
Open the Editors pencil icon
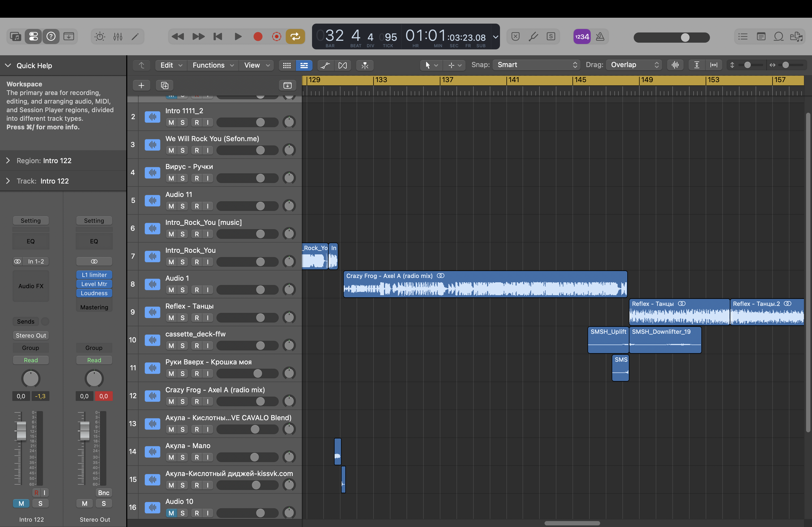(135, 36)
